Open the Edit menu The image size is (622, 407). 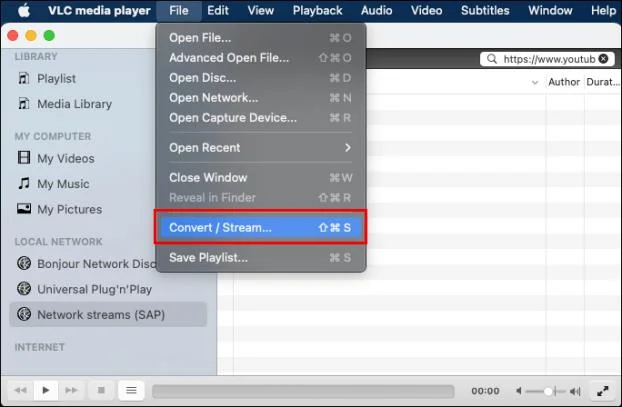(x=218, y=10)
